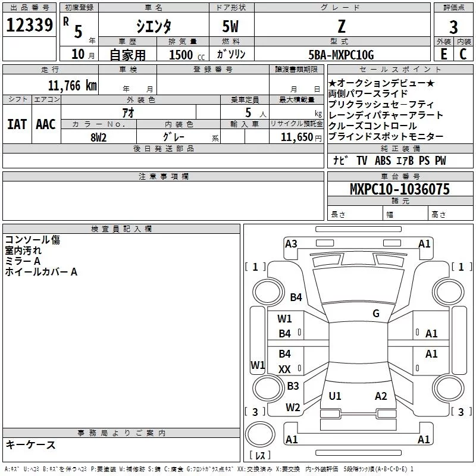Image resolution: width=476 pixels, height=476 pixels.
Task: Select the 注意事項欄 section header
Action: point(164,176)
